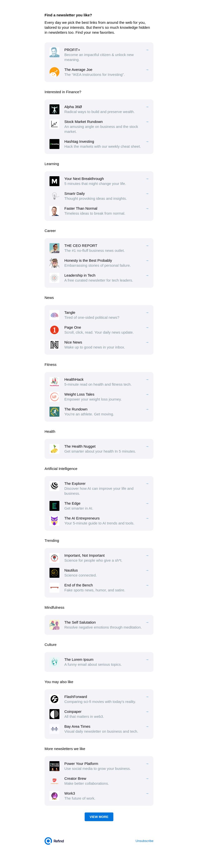Click The AI Entrepreneurs owl icon
The image size is (198, 868).
[x=54, y=521]
